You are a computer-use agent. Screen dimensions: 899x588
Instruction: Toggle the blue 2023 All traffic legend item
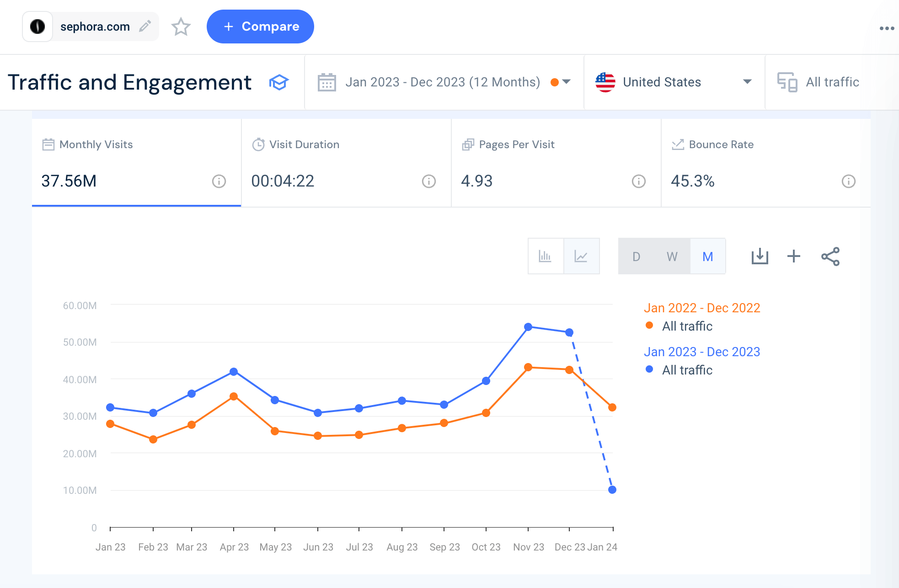pyautogui.click(x=679, y=370)
